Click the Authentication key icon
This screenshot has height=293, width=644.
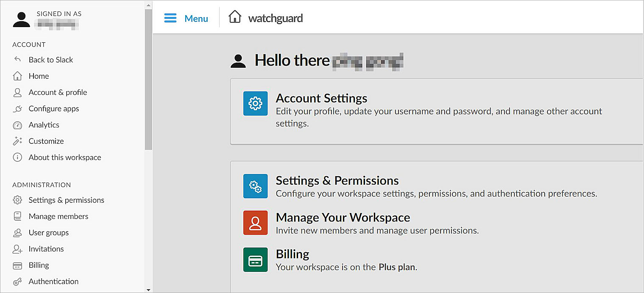[x=17, y=281]
